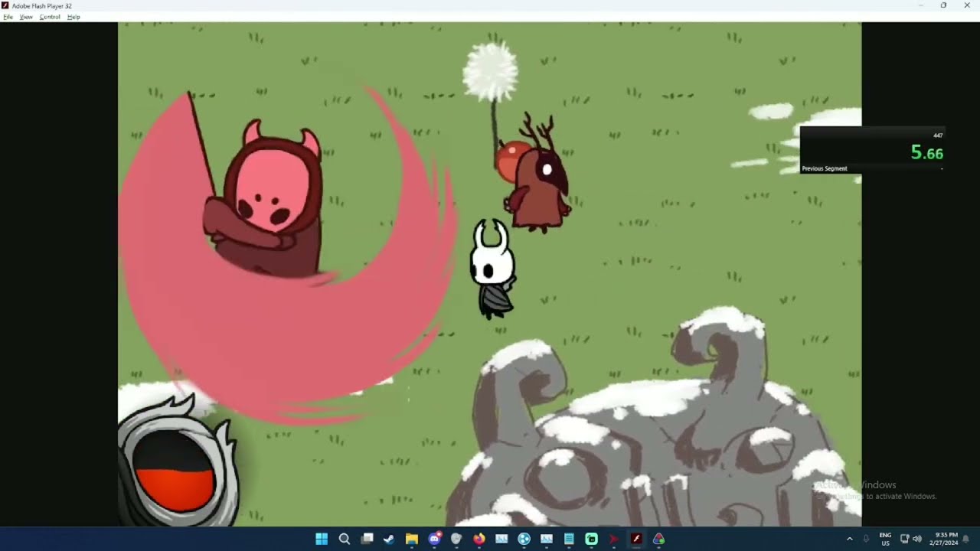Open Task View on the taskbar

pos(367,539)
